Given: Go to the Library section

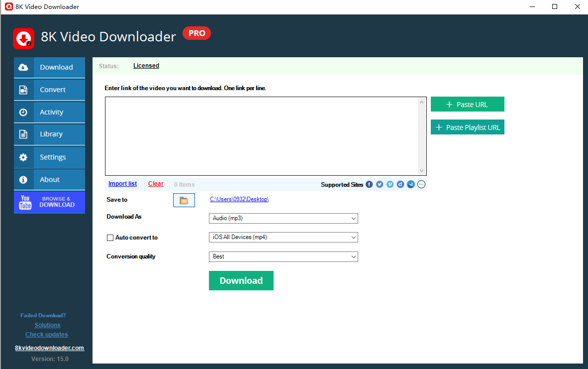Looking at the screenshot, I should [49, 134].
